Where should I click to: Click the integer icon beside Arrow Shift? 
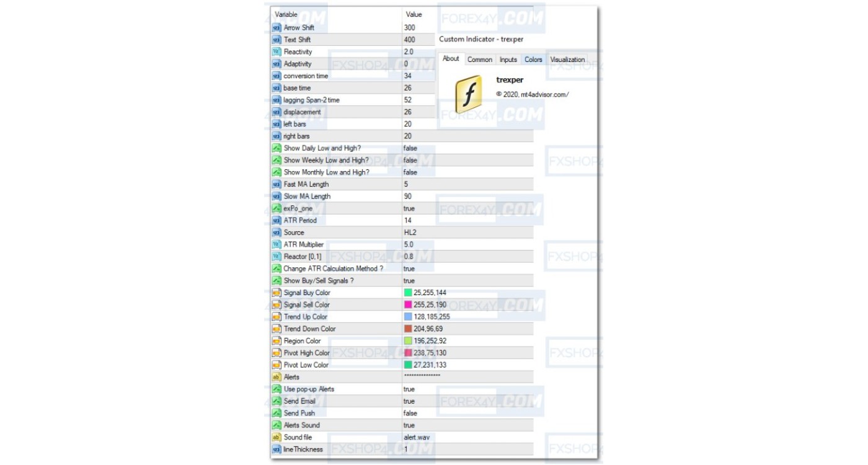click(x=277, y=28)
